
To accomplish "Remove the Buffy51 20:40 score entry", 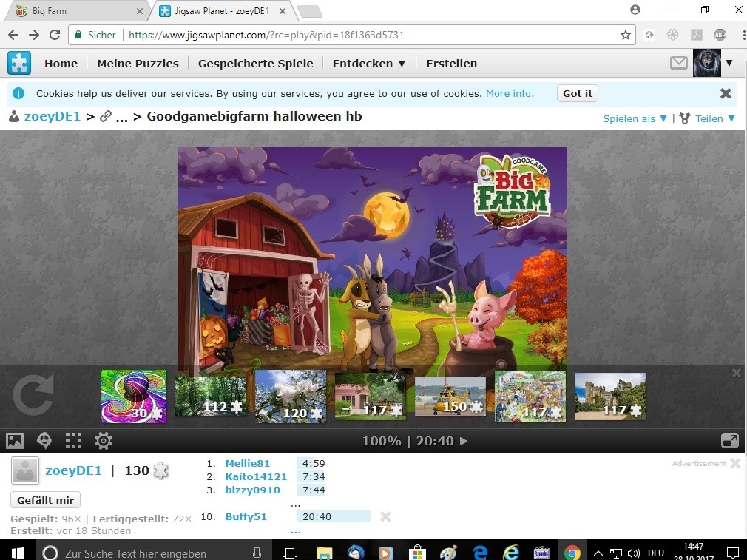I will point(385,516).
